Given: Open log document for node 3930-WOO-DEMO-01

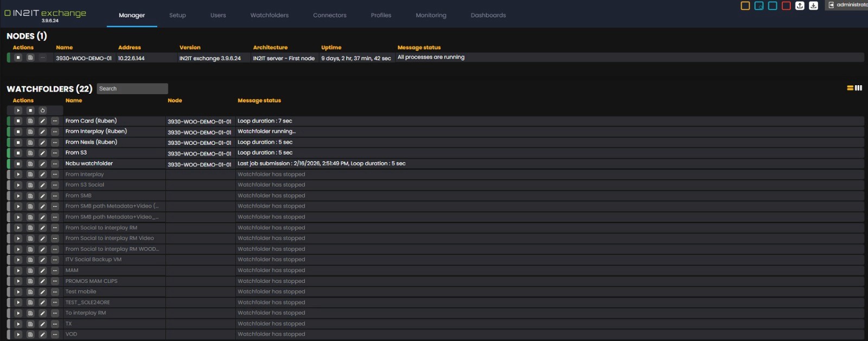Looking at the screenshot, I should point(30,57).
